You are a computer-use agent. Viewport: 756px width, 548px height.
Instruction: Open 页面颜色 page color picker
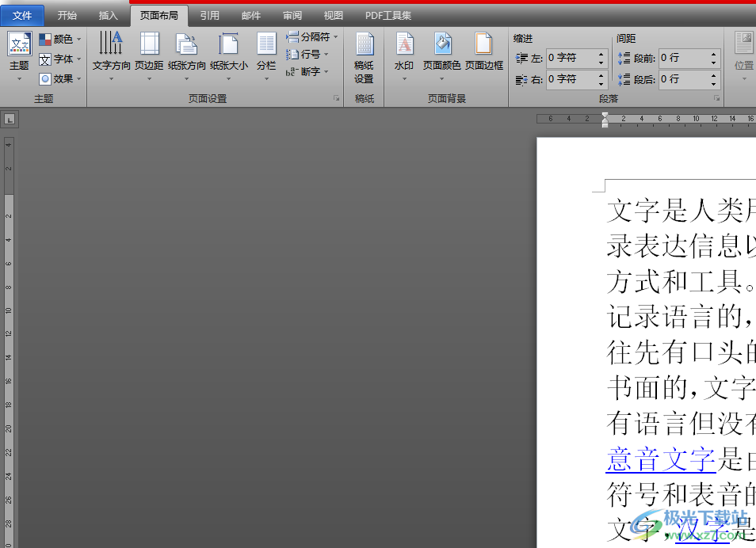pyautogui.click(x=441, y=56)
